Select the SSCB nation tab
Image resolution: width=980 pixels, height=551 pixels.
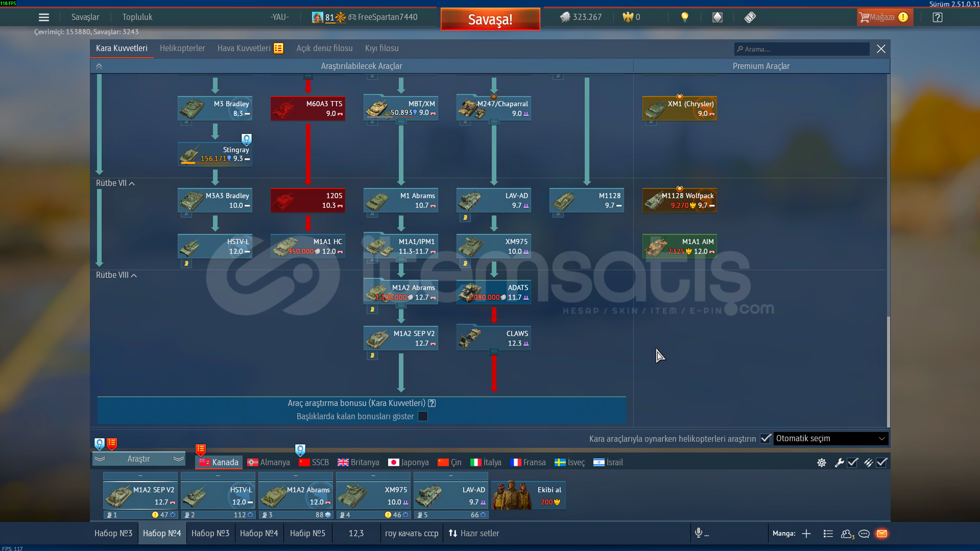point(314,463)
